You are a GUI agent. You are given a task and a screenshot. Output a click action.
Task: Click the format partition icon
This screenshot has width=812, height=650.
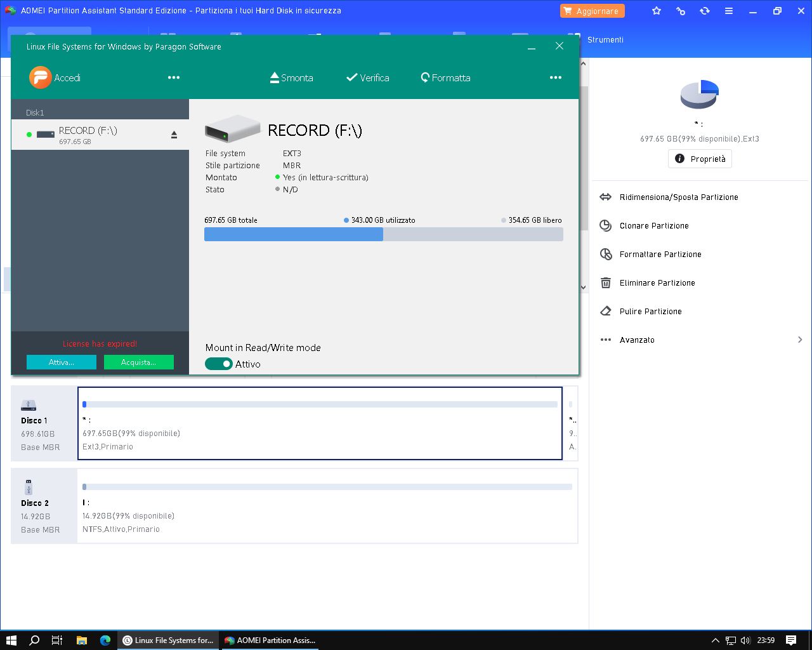pos(606,254)
